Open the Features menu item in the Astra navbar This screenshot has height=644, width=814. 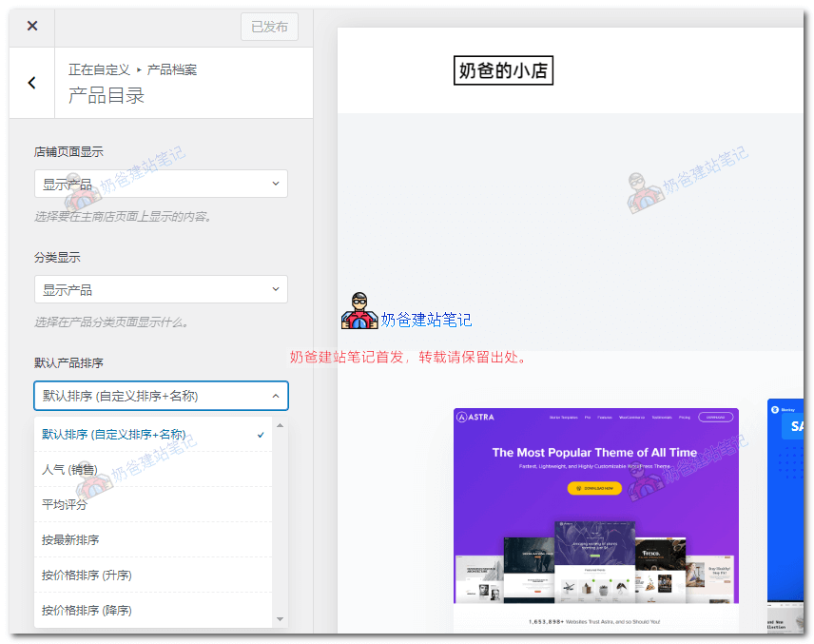pos(604,418)
